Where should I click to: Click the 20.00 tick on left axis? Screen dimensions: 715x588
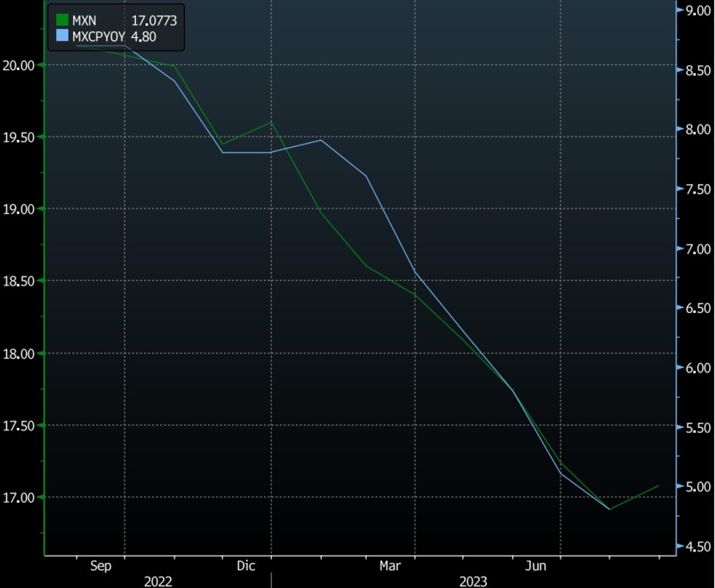(19, 65)
